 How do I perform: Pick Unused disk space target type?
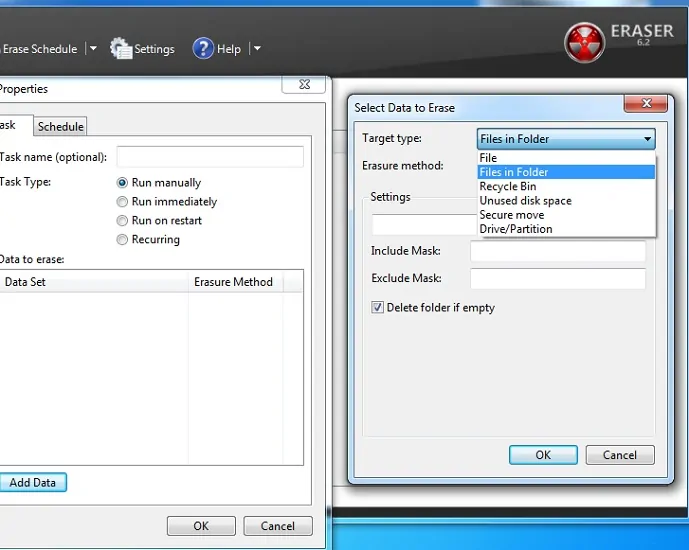[x=566, y=201]
